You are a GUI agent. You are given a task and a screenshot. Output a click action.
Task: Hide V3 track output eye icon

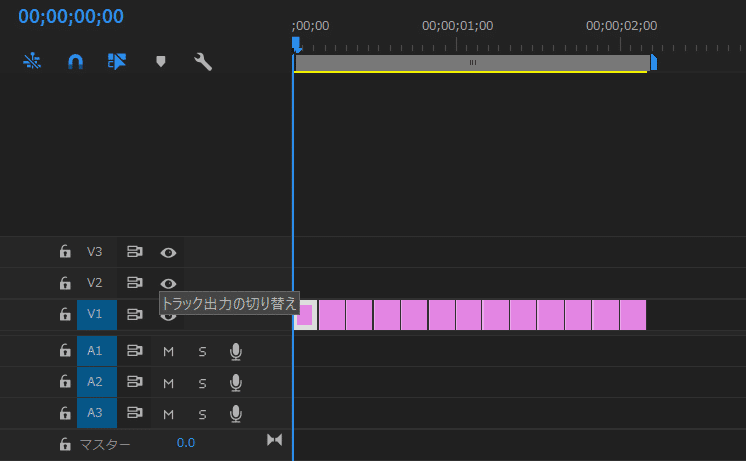tap(168, 253)
